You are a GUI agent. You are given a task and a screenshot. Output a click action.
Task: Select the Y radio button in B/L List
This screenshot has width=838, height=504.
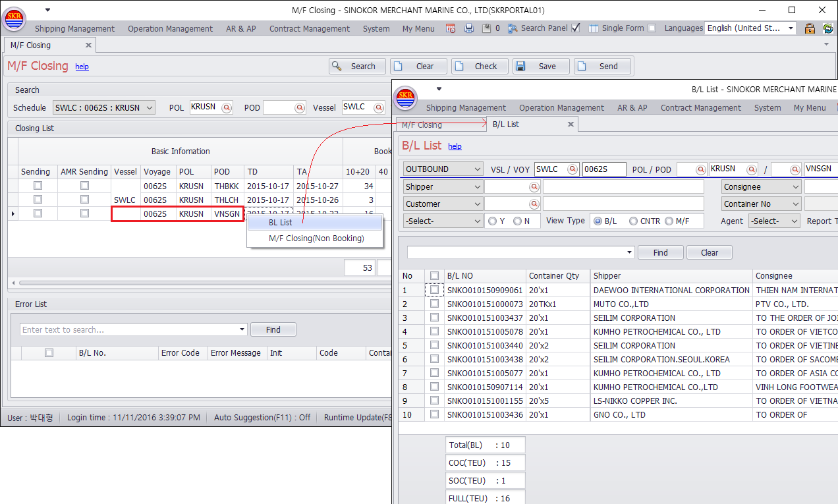click(x=491, y=221)
